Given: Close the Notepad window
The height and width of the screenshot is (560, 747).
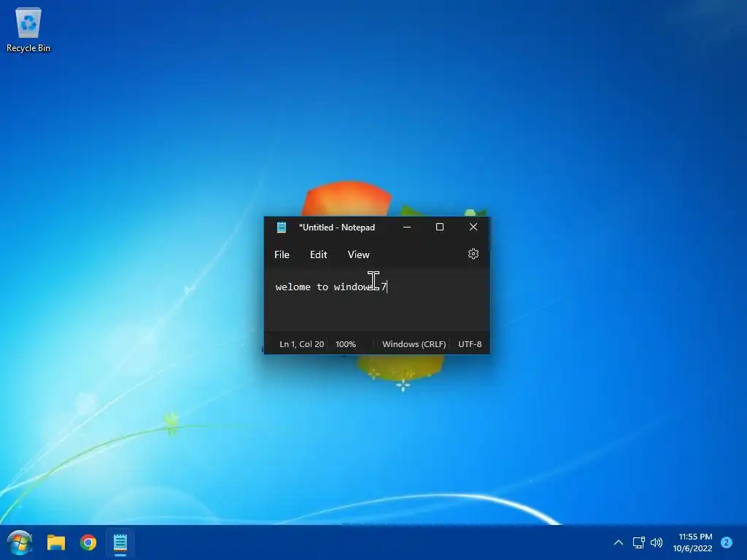Looking at the screenshot, I should pyautogui.click(x=473, y=227).
